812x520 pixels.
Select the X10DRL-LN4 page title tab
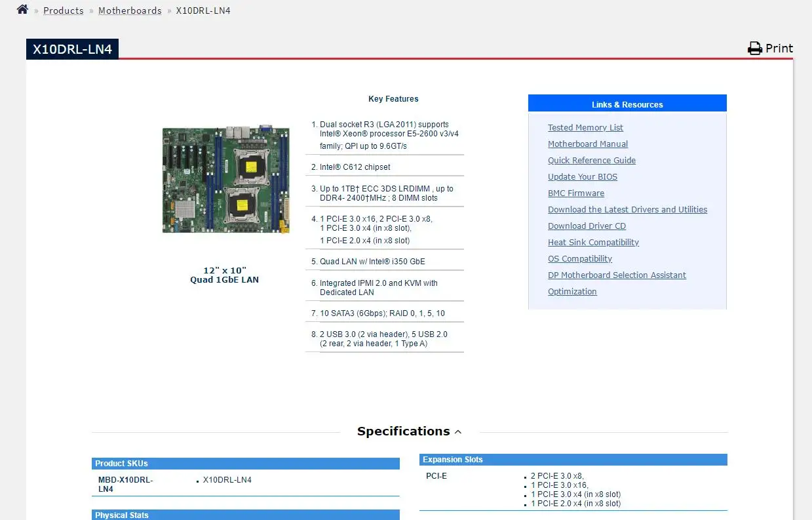(72, 49)
